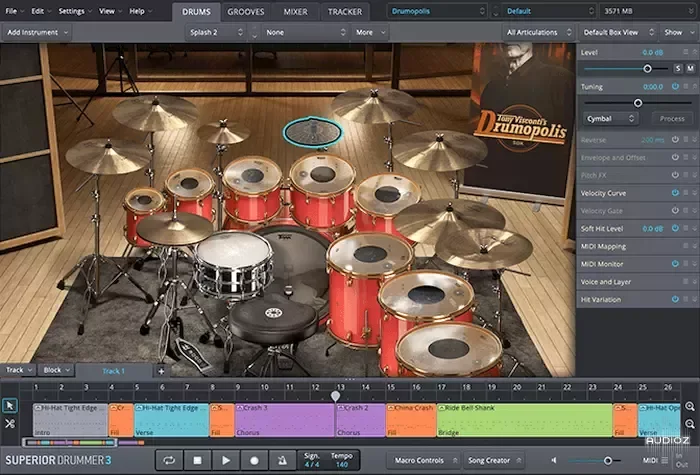Open the Help menu
Image resolution: width=700 pixels, height=475 pixels.
click(x=140, y=11)
